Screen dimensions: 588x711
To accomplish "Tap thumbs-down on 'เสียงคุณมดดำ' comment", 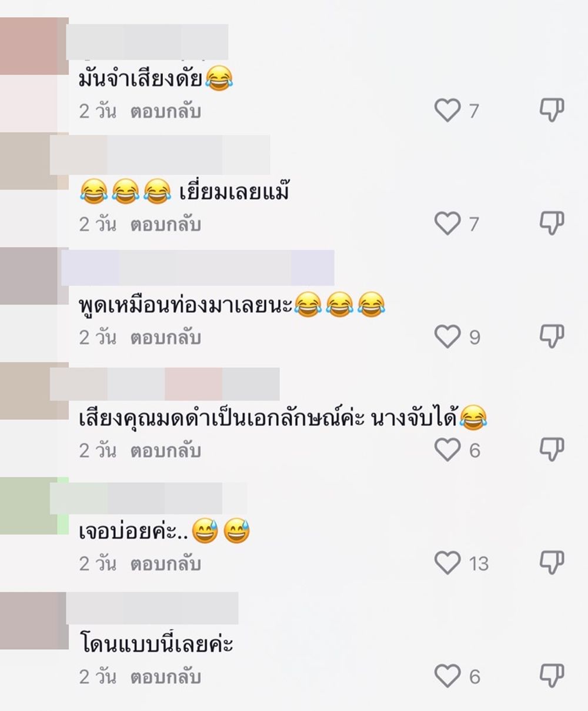I will pos(552,449).
